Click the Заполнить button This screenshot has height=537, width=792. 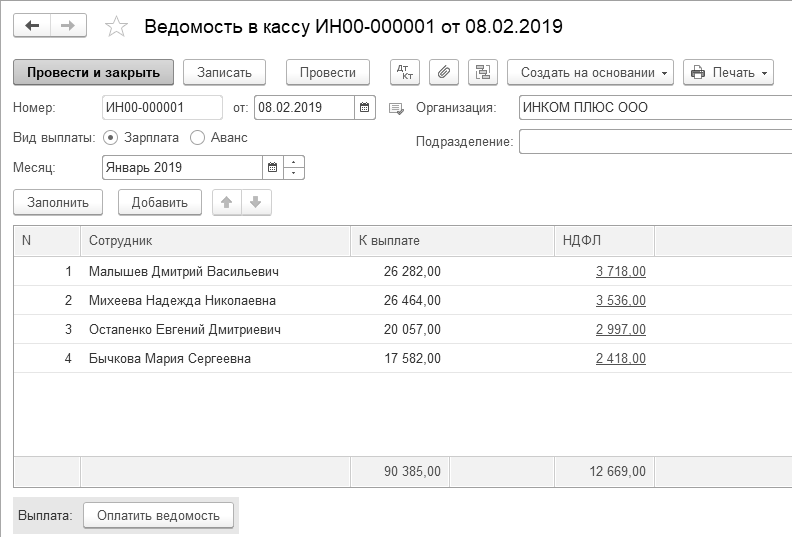(x=58, y=203)
